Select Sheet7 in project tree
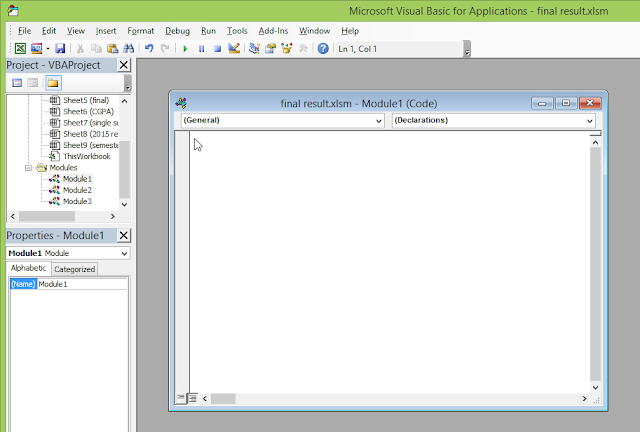Image resolution: width=640 pixels, height=432 pixels. click(91, 122)
